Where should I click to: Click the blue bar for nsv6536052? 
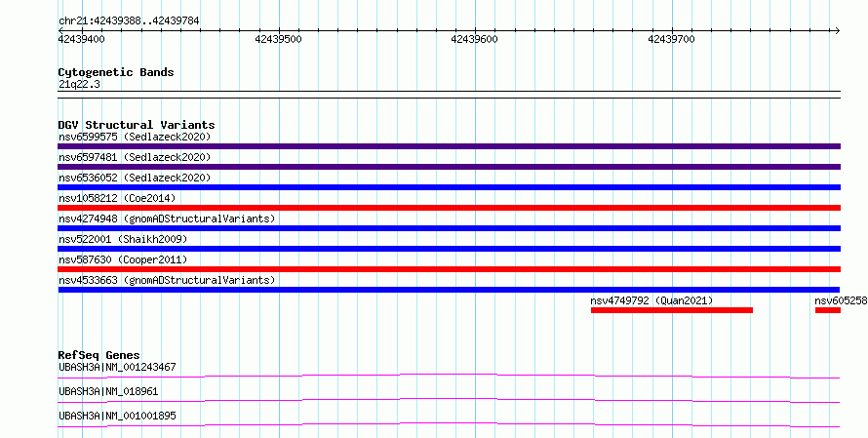coord(449,187)
